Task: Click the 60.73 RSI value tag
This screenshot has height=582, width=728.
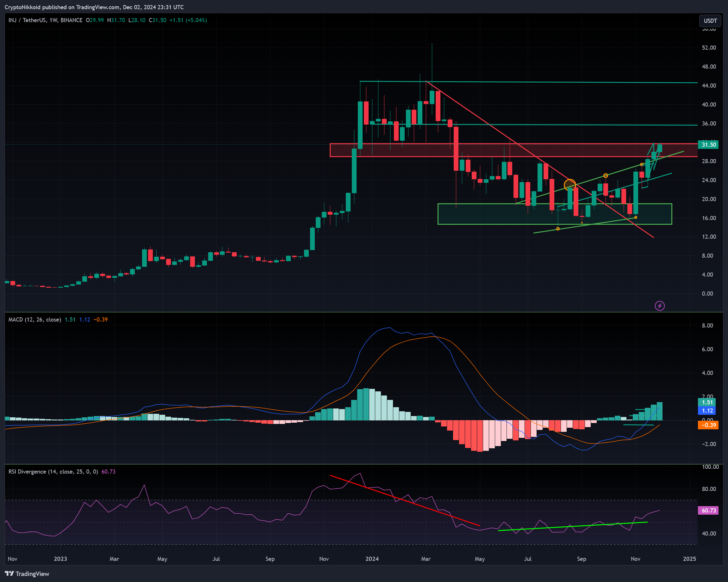Action: (708, 511)
